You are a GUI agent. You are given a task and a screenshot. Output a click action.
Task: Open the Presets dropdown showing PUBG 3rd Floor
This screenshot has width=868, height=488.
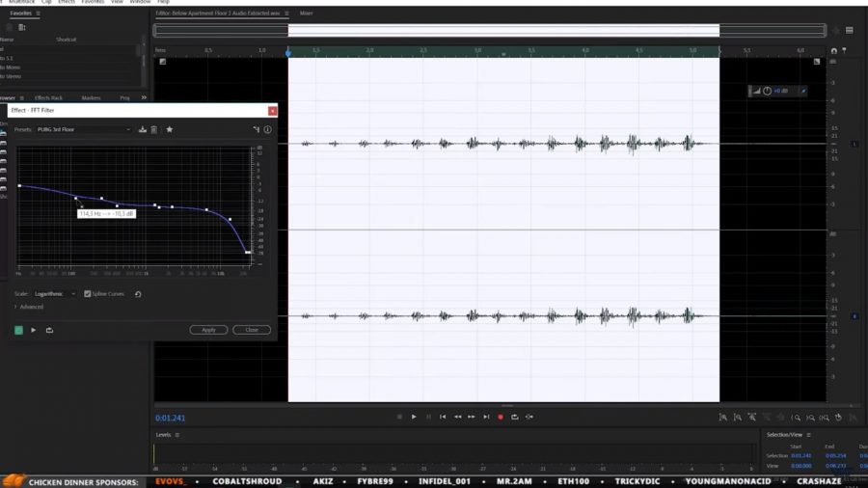point(84,129)
